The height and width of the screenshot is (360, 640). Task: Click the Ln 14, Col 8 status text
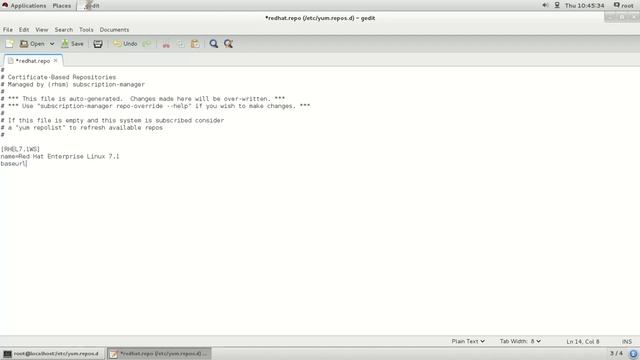click(582, 341)
